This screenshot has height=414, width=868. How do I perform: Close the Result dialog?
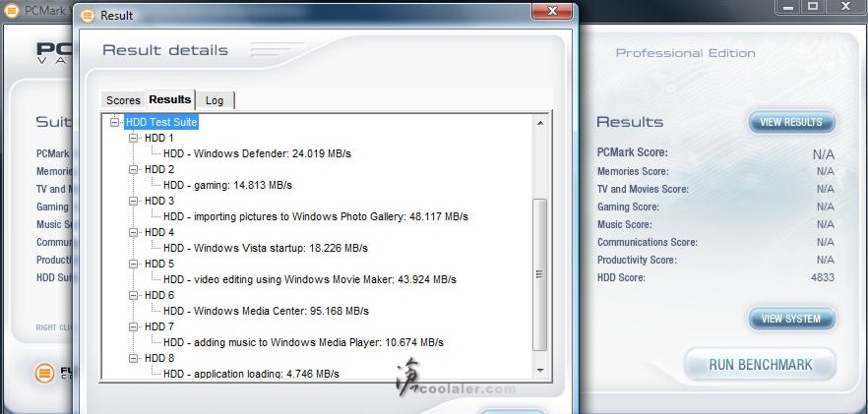click(x=552, y=11)
